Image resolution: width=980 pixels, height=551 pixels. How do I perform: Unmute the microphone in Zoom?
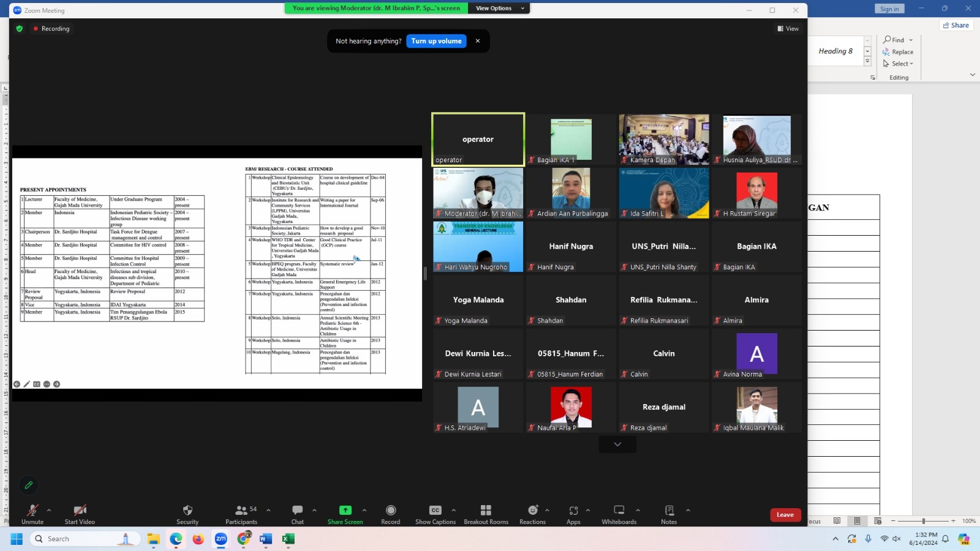point(32,514)
